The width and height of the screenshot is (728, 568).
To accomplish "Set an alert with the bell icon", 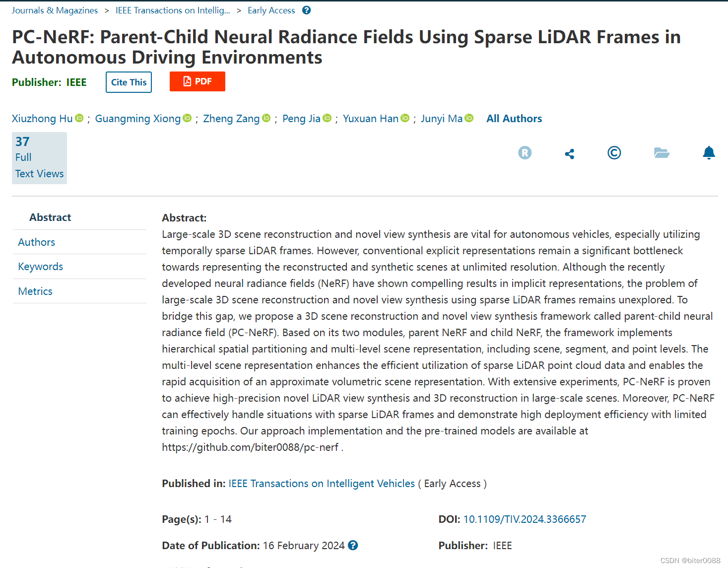I will 709,153.
